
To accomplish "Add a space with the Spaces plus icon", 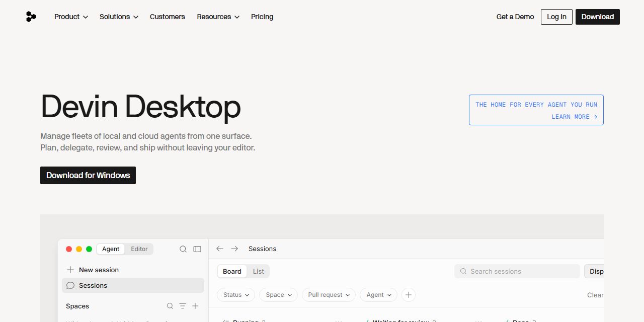I will (x=195, y=306).
